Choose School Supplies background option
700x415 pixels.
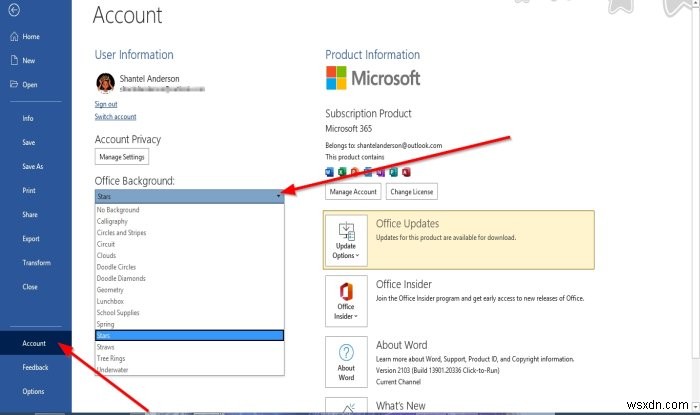190,312
